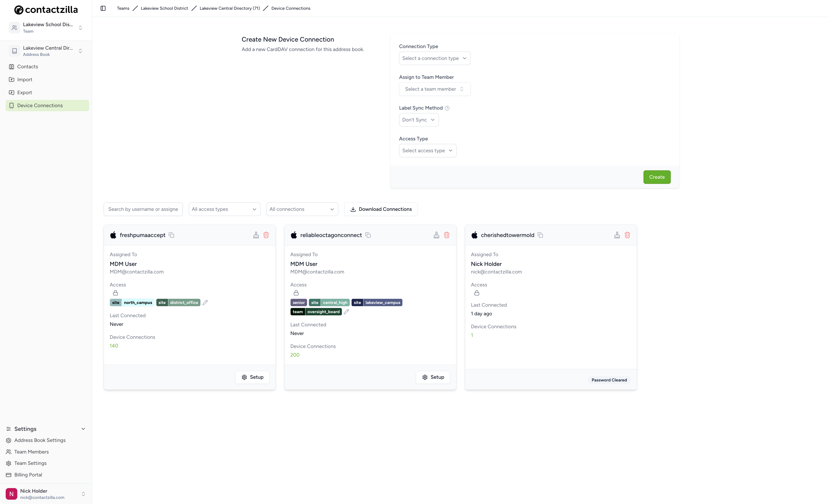The width and height of the screenshot is (829, 504).
Task: Expand the All access types filter
Action: point(224,209)
